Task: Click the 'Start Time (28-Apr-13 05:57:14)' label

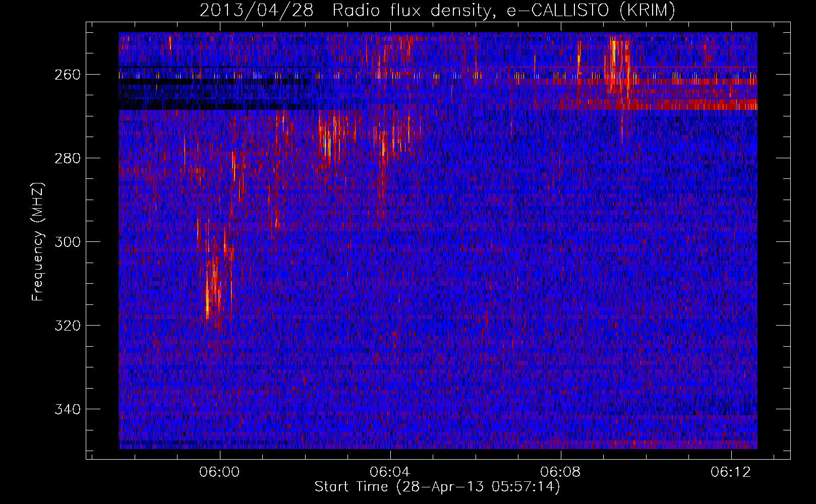Action: 437,487
